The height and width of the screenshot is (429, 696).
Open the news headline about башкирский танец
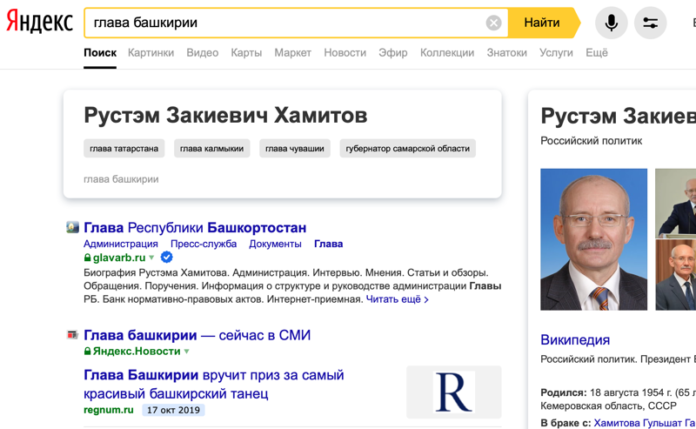pyautogui.click(x=214, y=384)
